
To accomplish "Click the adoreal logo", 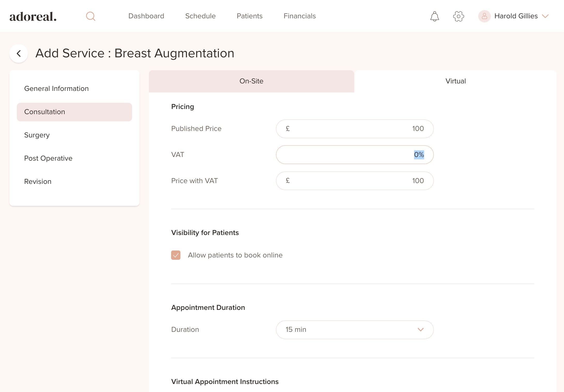I will [33, 17].
